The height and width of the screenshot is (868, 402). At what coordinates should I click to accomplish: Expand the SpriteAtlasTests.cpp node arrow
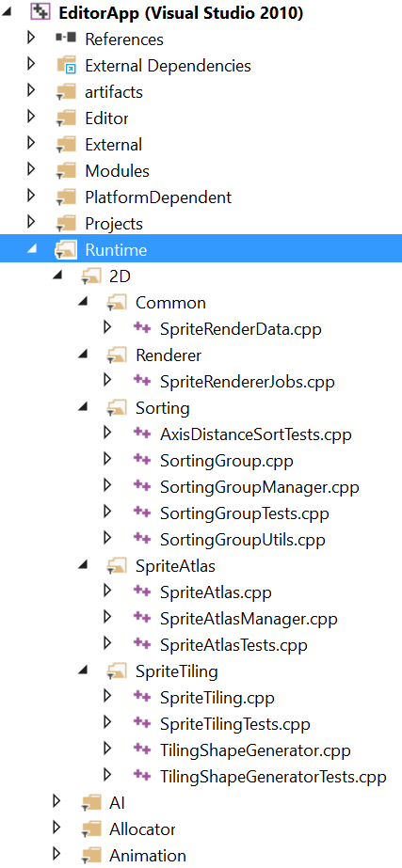107,642
